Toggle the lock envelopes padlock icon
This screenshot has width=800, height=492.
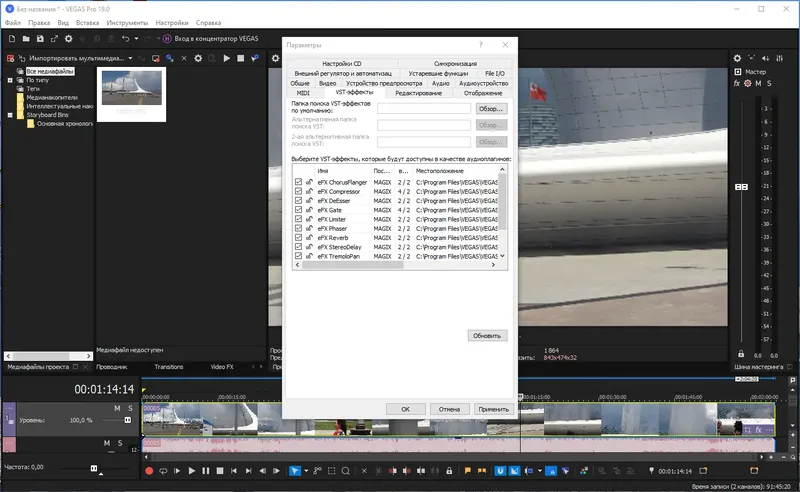pos(449,471)
